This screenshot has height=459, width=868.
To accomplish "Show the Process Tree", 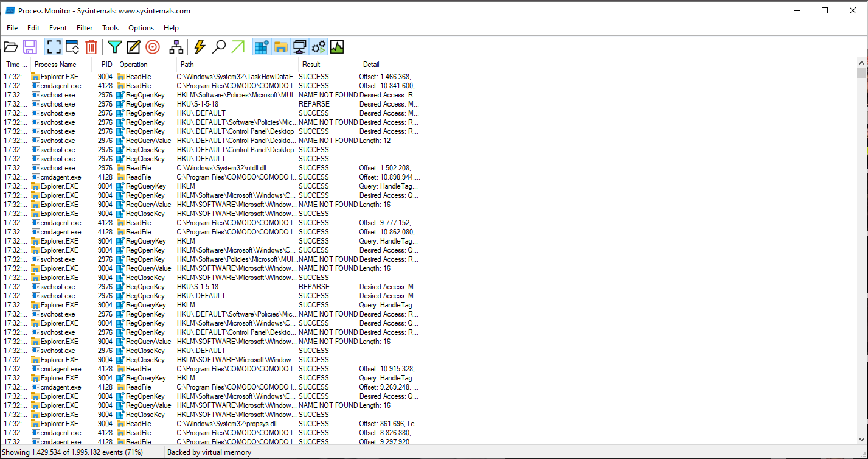I will (x=176, y=47).
